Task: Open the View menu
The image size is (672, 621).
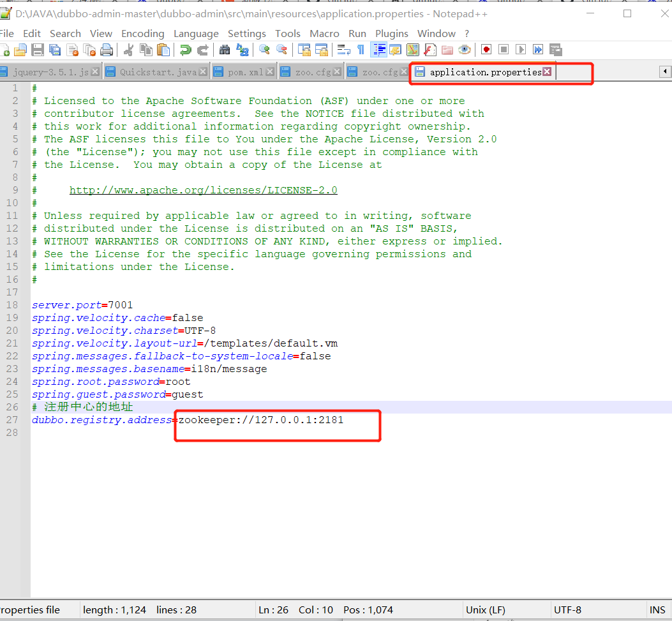Action: (101, 33)
